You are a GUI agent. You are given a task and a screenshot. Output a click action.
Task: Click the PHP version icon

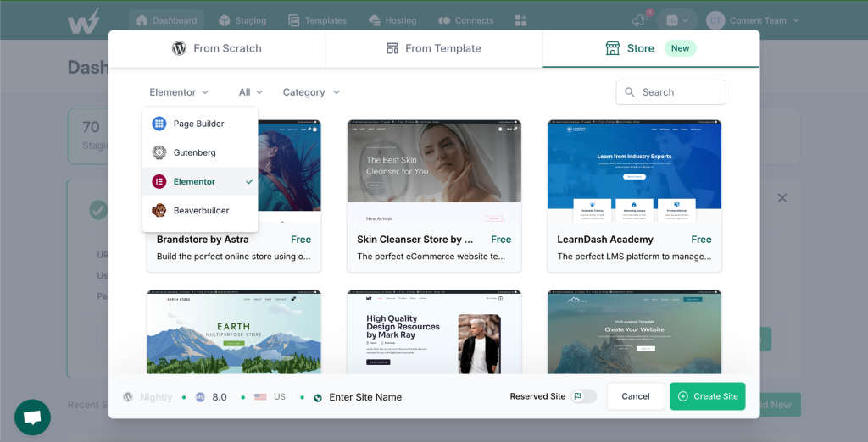(200, 396)
